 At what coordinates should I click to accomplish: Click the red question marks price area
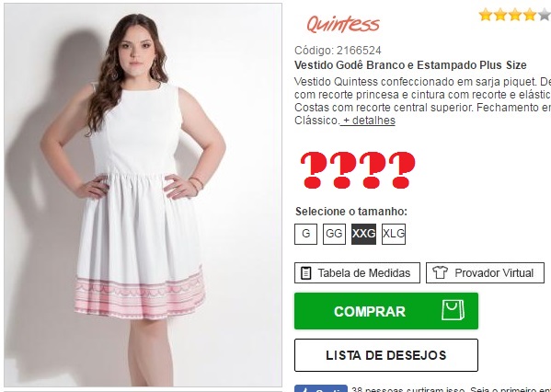[358, 170]
